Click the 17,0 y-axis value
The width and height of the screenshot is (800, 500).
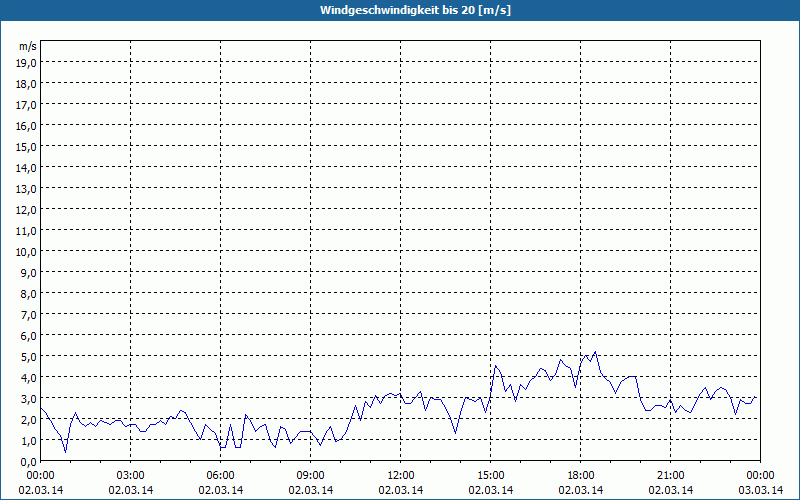point(26,104)
